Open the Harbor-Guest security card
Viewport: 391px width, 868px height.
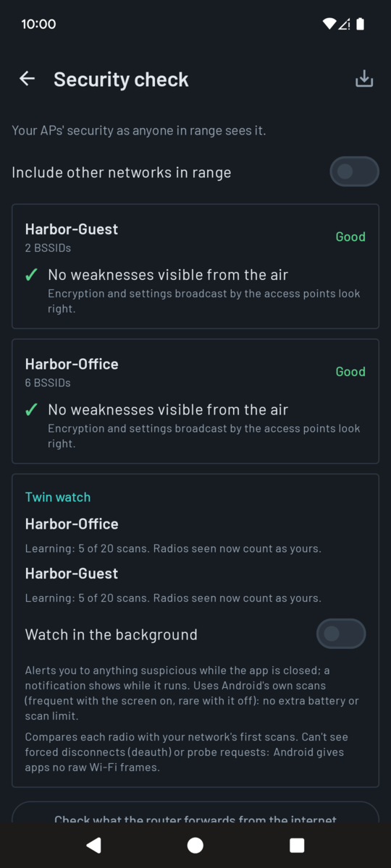click(x=195, y=266)
